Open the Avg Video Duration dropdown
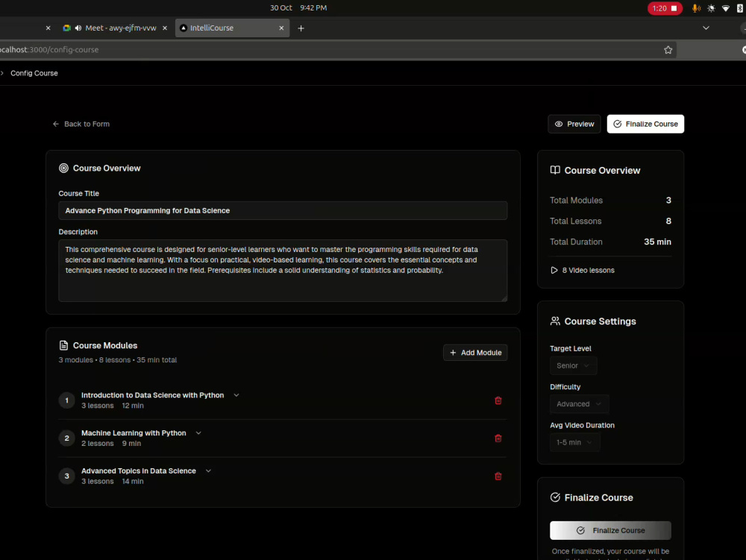 pos(574,442)
